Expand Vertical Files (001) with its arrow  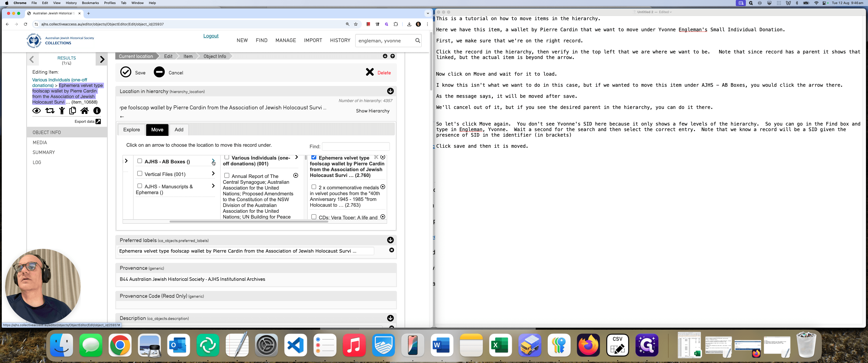pyautogui.click(x=213, y=173)
